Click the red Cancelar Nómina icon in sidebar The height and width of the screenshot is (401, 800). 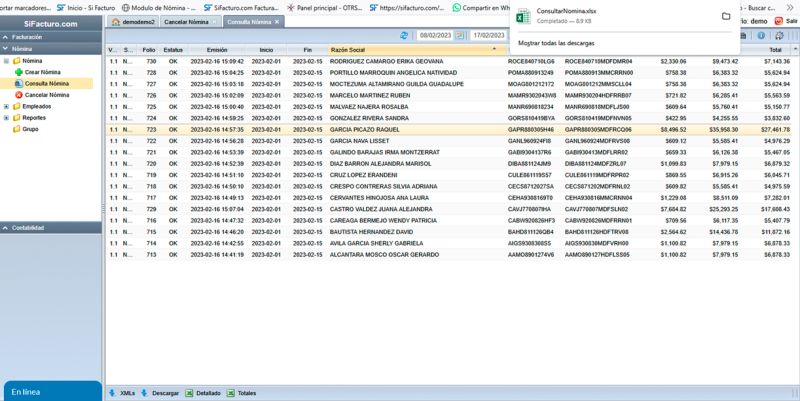[19, 95]
